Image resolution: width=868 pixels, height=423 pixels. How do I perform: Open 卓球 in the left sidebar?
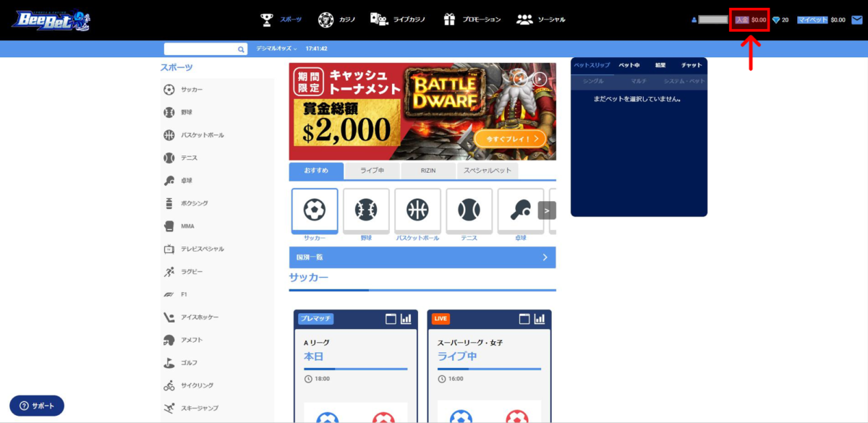[178, 181]
